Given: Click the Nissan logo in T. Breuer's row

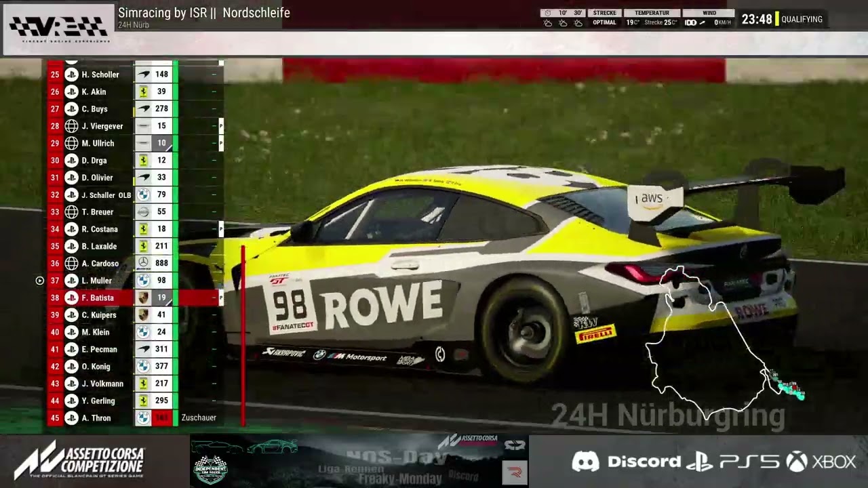Looking at the screenshot, I should (x=143, y=212).
